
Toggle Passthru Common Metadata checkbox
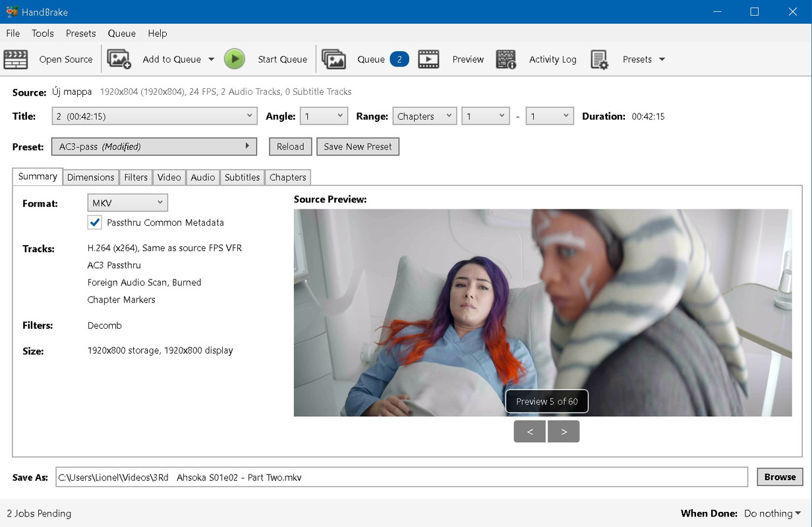pos(95,223)
